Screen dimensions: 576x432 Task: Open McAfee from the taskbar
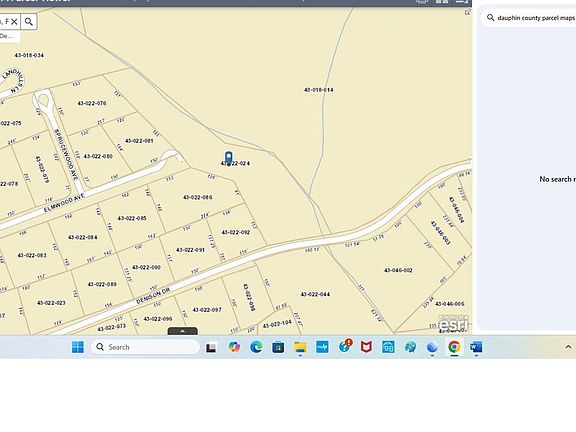coord(366,347)
